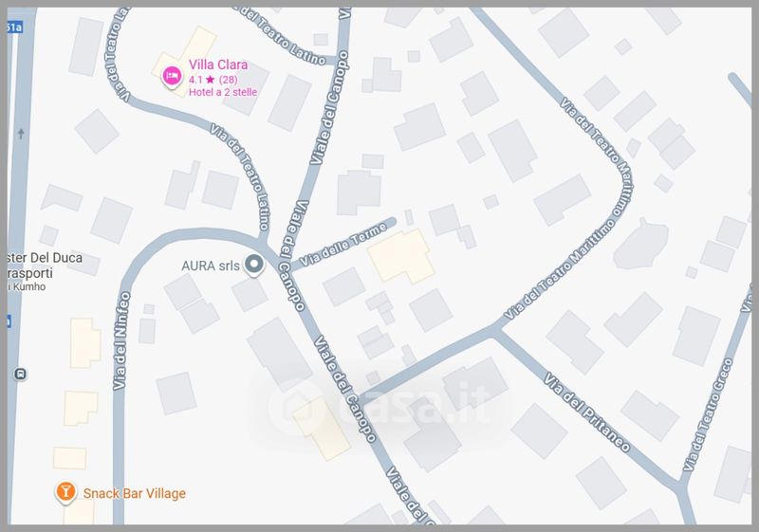Viewport: 759px width, 532px height.
Task: Click the pink Villa Clara hotel pin
Action: (x=172, y=76)
